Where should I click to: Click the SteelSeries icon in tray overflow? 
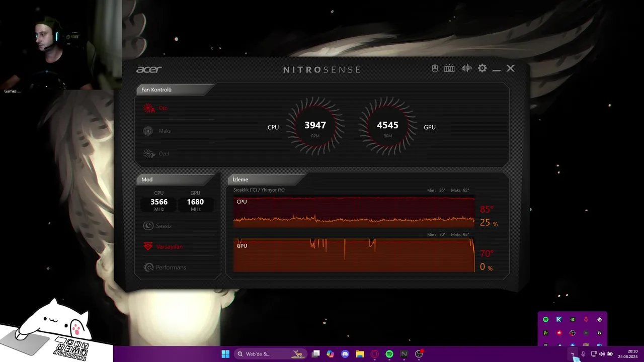599,320
